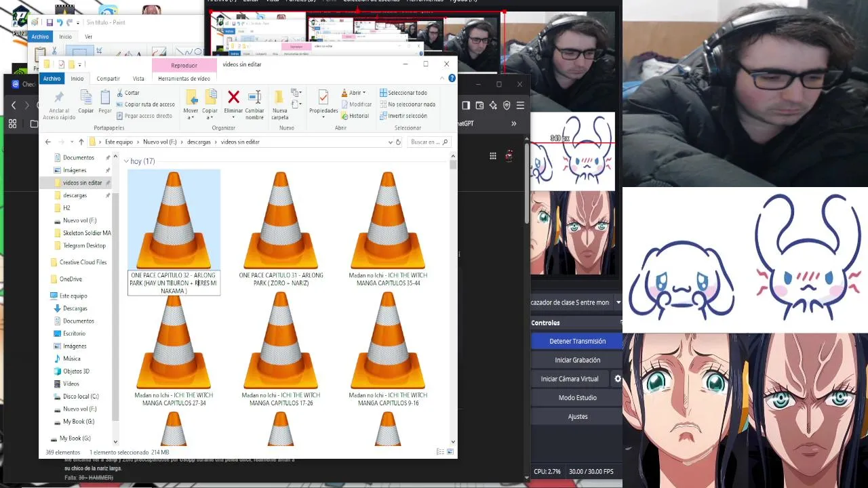Select ICHI THE WITCH CAPITULOS 35-44 file
868x488 pixels.
click(x=388, y=229)
